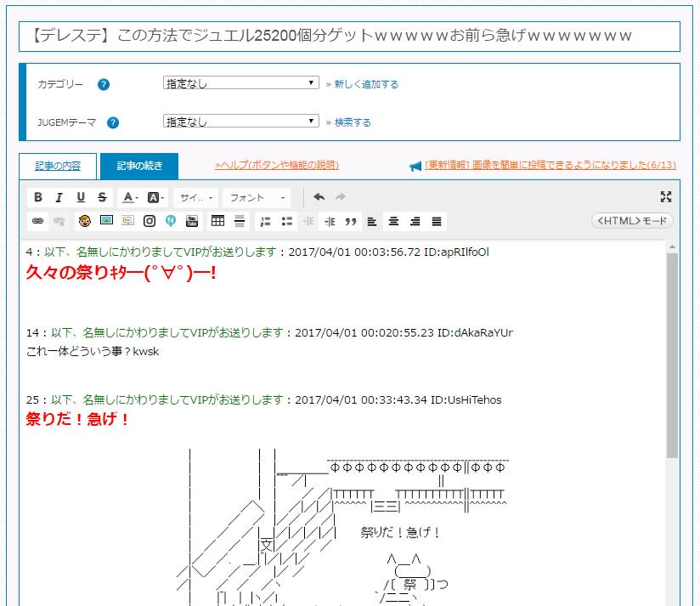Switch to 記事の内容 tab
The width and height of the screenshot is (700, 606).
pos(58,166)
